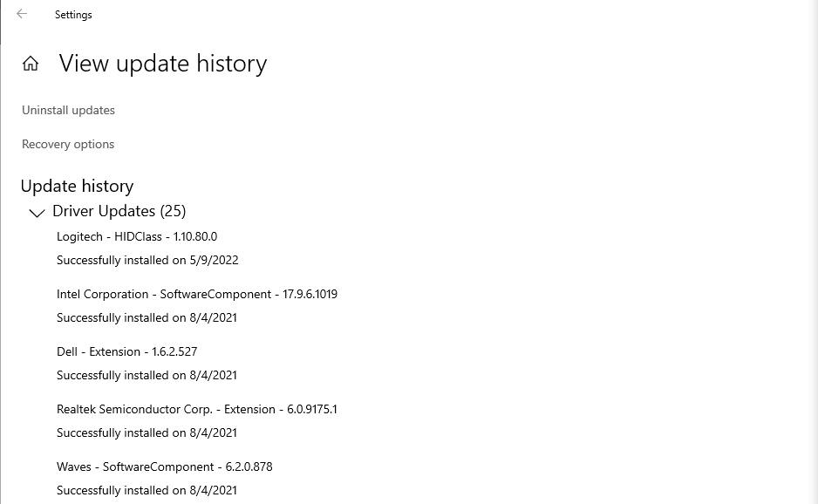Click the Settings window title text
The image size is (818, 504).
point(73,15)
